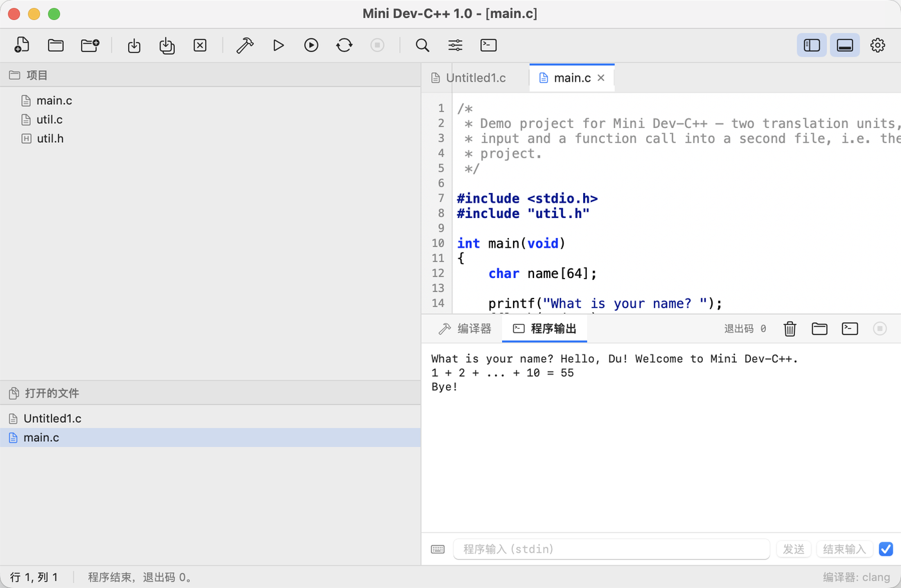Open terminal from the main toolbar
Screen dimensions: 901x588
click(x=488, y=45)
